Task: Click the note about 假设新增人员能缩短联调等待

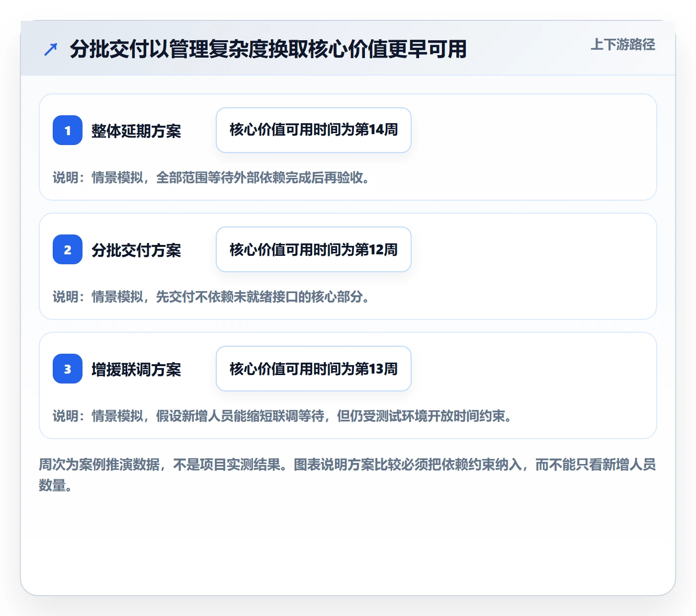Action: point(283,416)
